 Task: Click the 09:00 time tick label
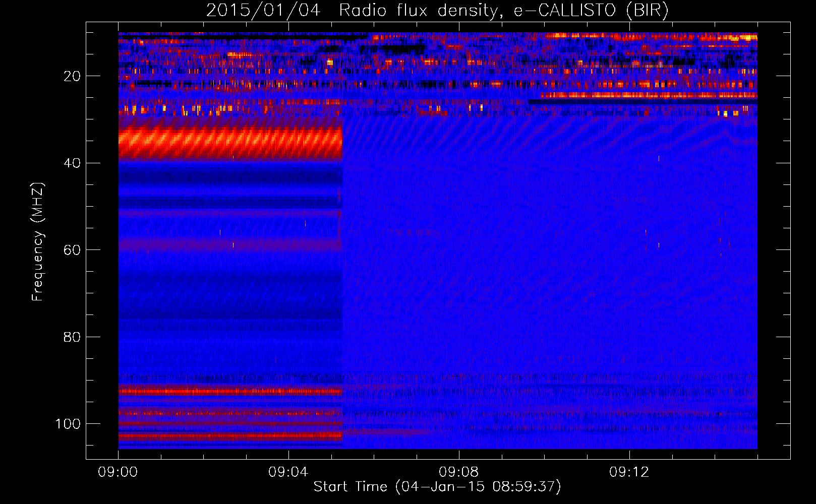click(118, 472)
